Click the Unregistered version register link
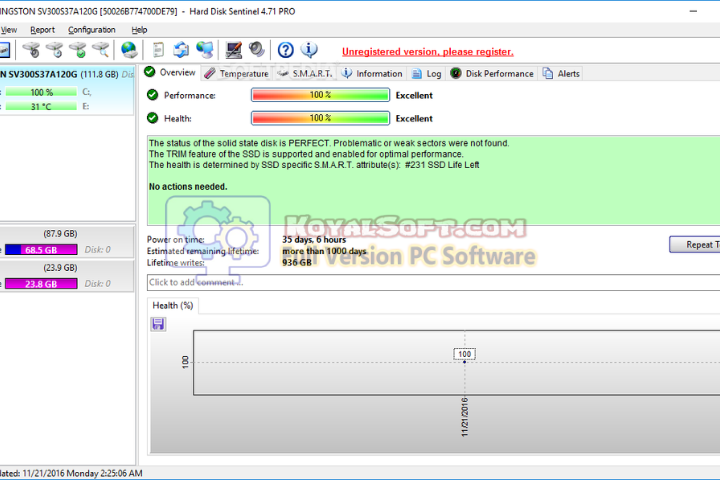This screenshot has height=480, width=720. click(428, 52)
